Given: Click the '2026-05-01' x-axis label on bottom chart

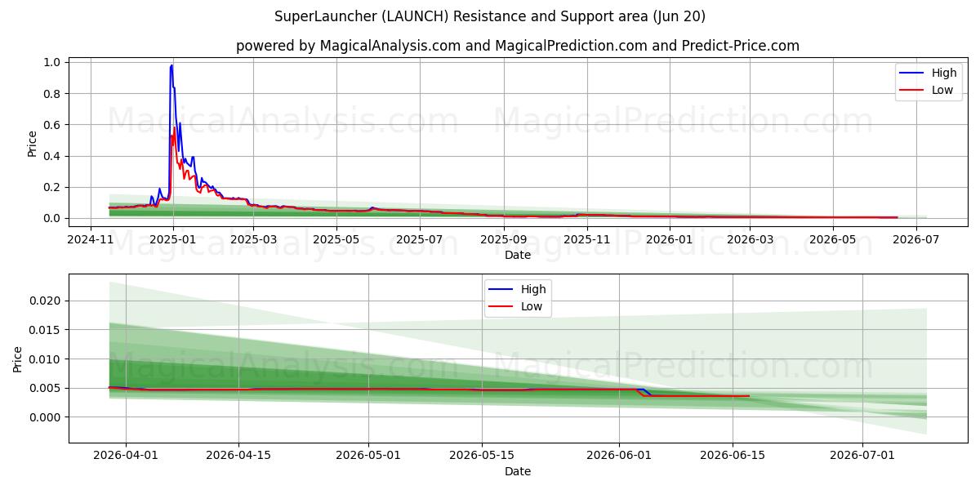Looking at the screenshot, I should pos(367,457).
